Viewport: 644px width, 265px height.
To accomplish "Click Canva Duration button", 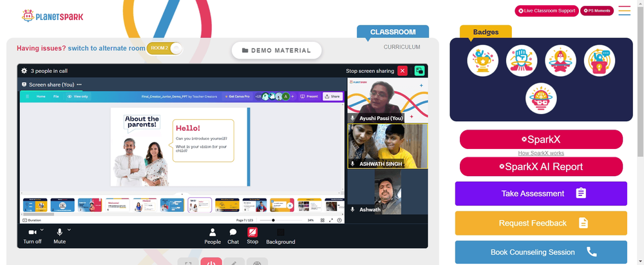I will tap(32, 220).
